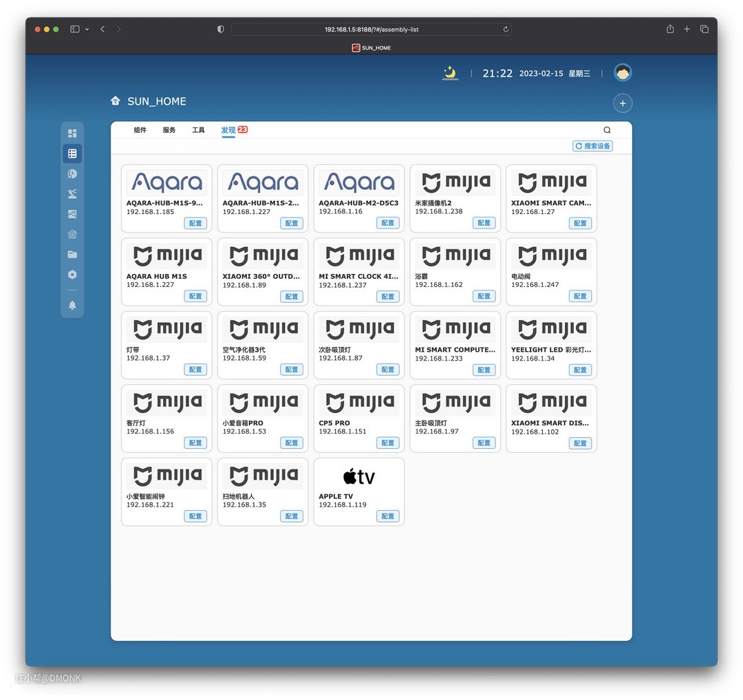Open the 工具 tab
743x700 pixels.
tap(198, 130)
